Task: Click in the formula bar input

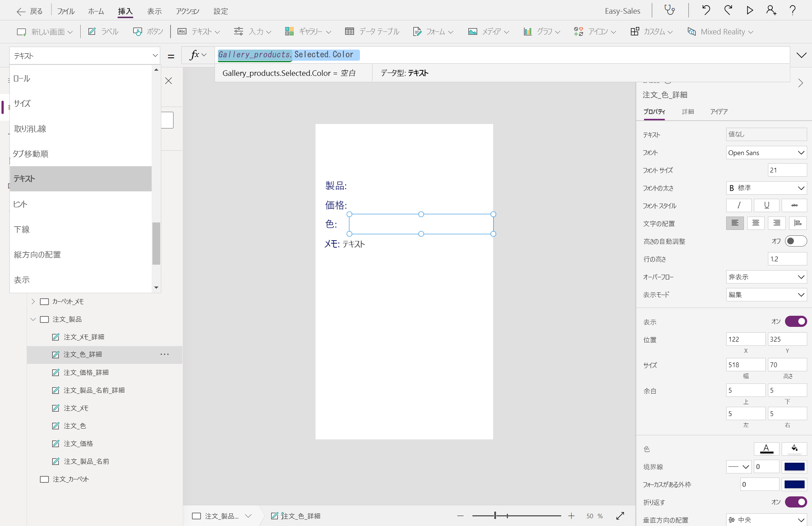Action: pyautogui.click(x=502, y=55)
